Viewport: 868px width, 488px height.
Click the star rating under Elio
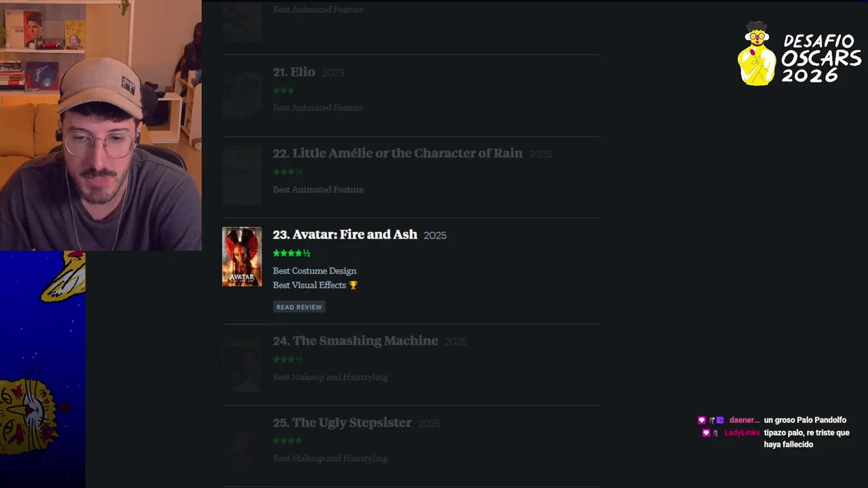tap(283, 91)
